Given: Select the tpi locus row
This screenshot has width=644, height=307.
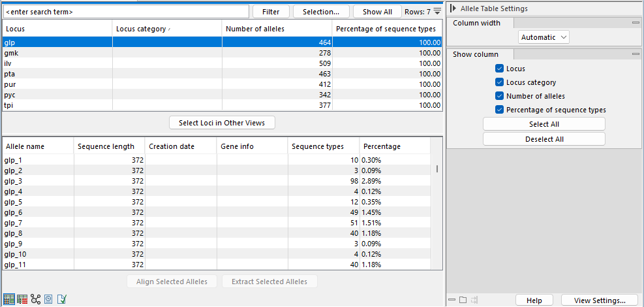Looking at the screenshot, I should click(222, 105).
